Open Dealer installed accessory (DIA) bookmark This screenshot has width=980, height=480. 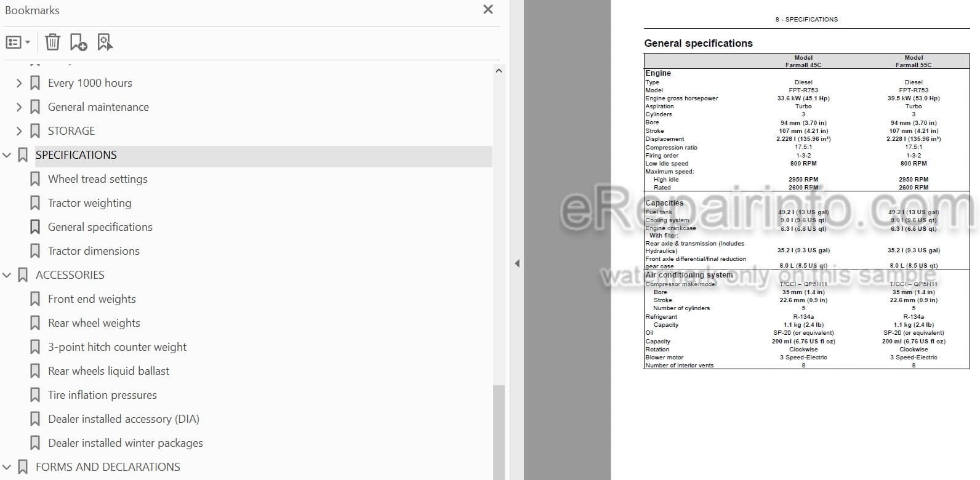[x=124, y=419]
